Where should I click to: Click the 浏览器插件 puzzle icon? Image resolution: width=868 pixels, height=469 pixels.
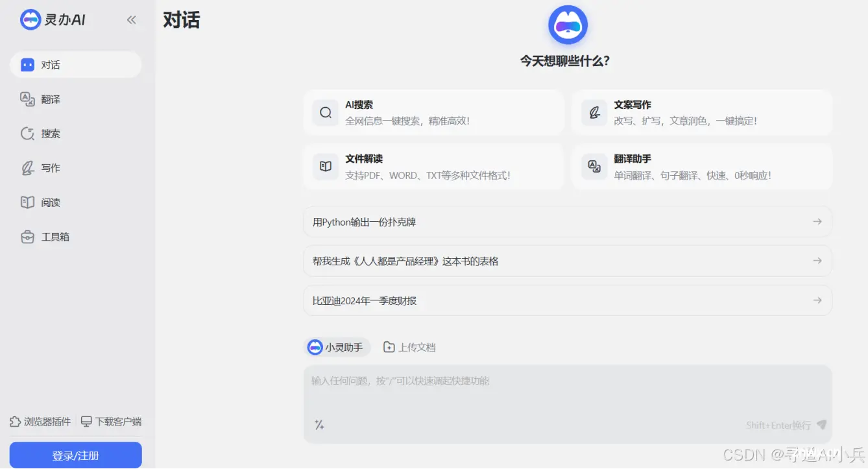point(15,422)
